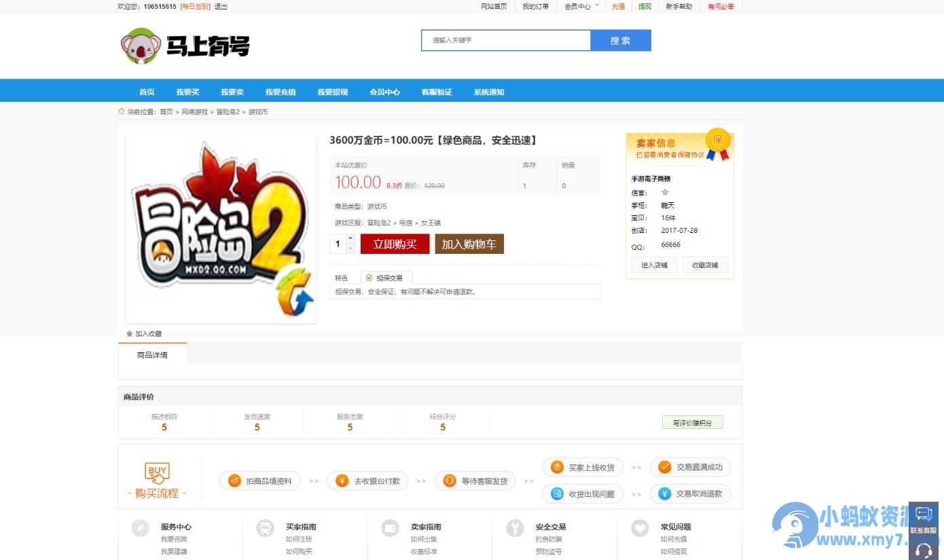Click the paper plane icon on 拍商品填资料
This screenshot has height=560, width=944.
(234, 481)
